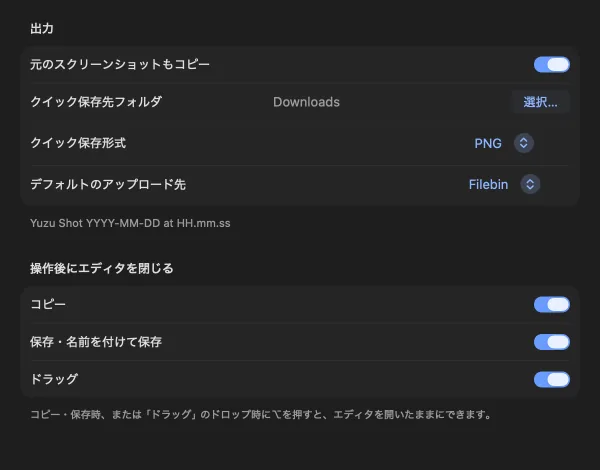Toggle 保存・名前を付けて保存 switch
The image size is (600, 470).
point(551,342)
